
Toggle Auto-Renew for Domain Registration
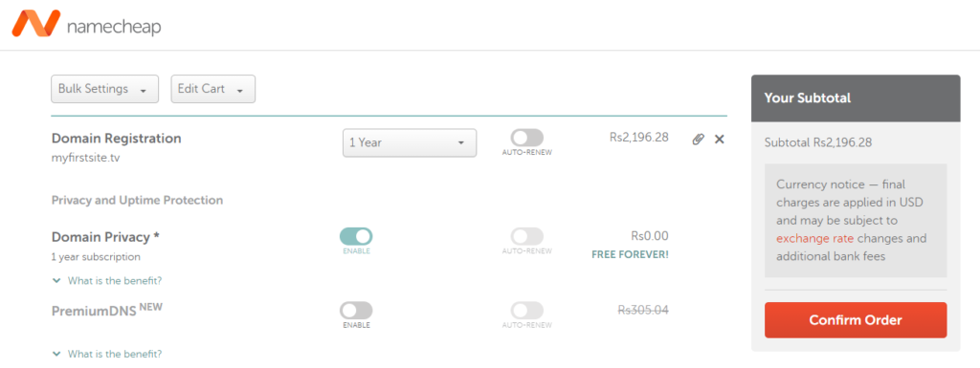pos(527,138)
